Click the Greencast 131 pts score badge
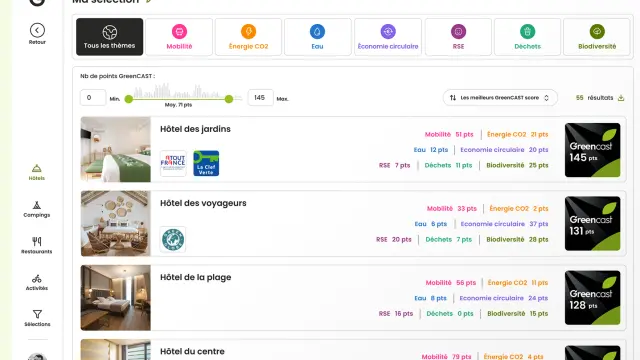The width and height of the screenshot is (640, 360). point(593,224)
